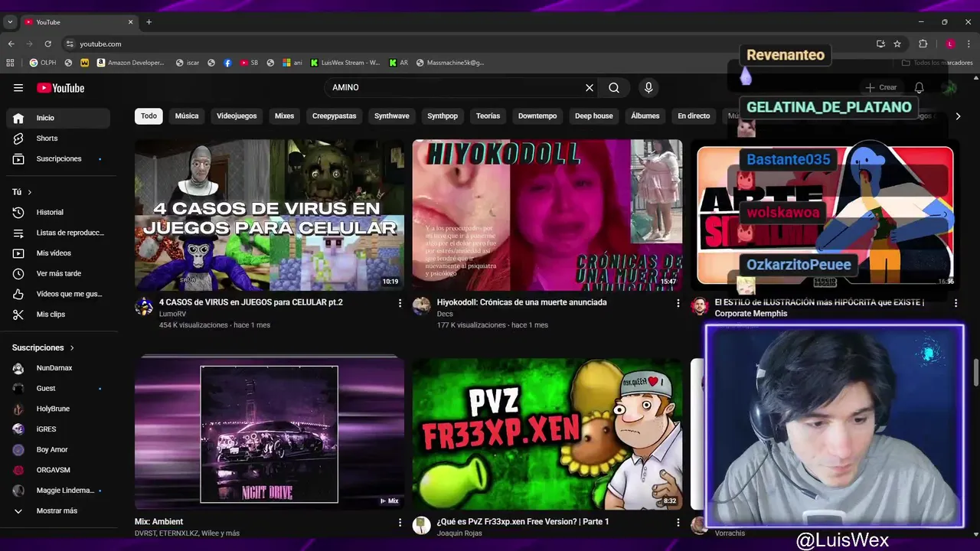The height and width of the screenshot is (551, 980).
Task: Select the Creepypastas filter chip
Action: pos(334,116)
